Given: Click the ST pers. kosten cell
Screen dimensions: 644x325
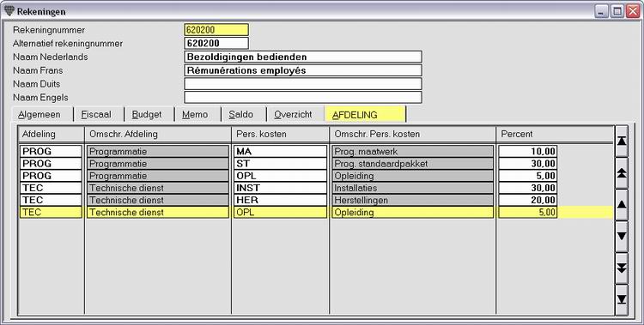Looking at the screenshot, I should click(281, 163).
